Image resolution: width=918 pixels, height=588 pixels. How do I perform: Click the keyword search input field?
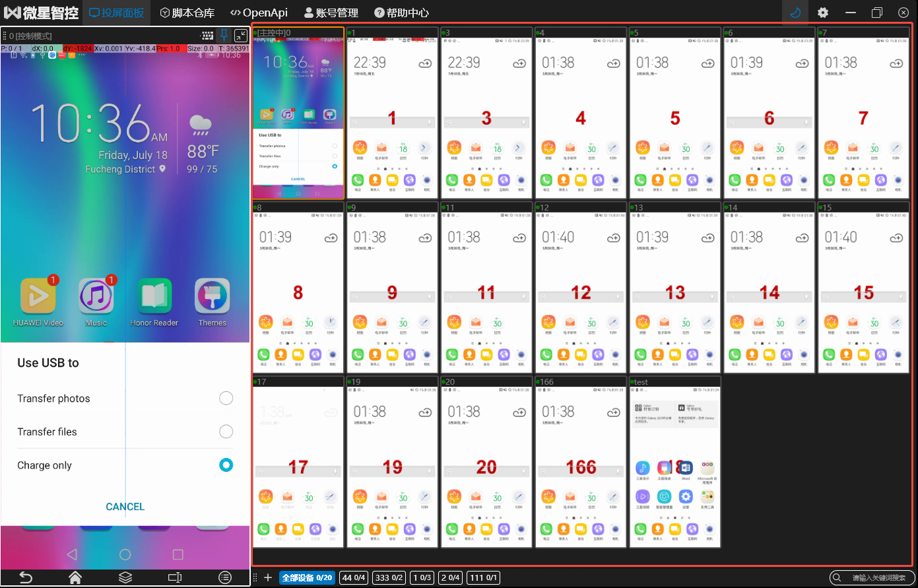[878, 577]
